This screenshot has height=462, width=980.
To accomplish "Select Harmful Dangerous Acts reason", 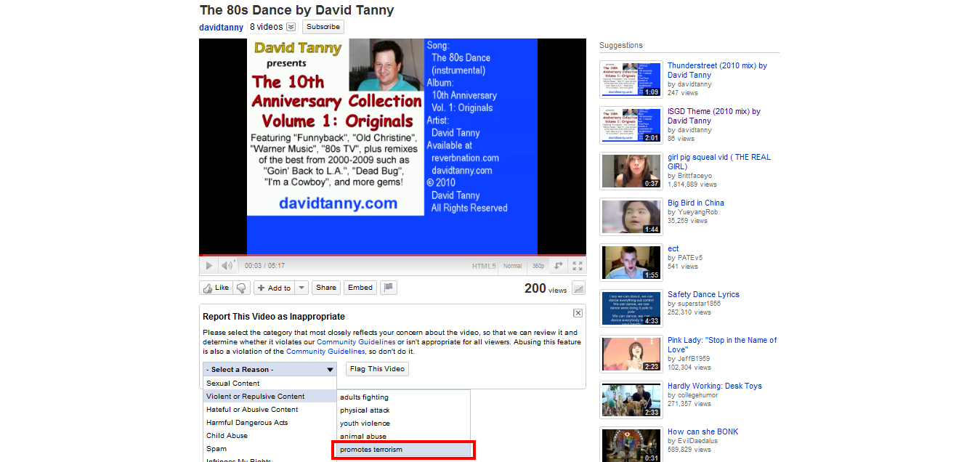I will click(270, 423).
